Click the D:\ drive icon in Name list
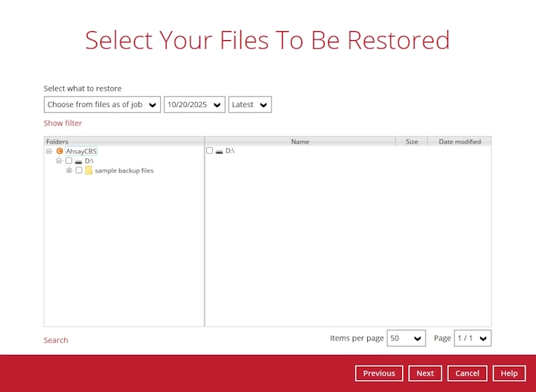 pyautogui.click(x=220, y=151)
